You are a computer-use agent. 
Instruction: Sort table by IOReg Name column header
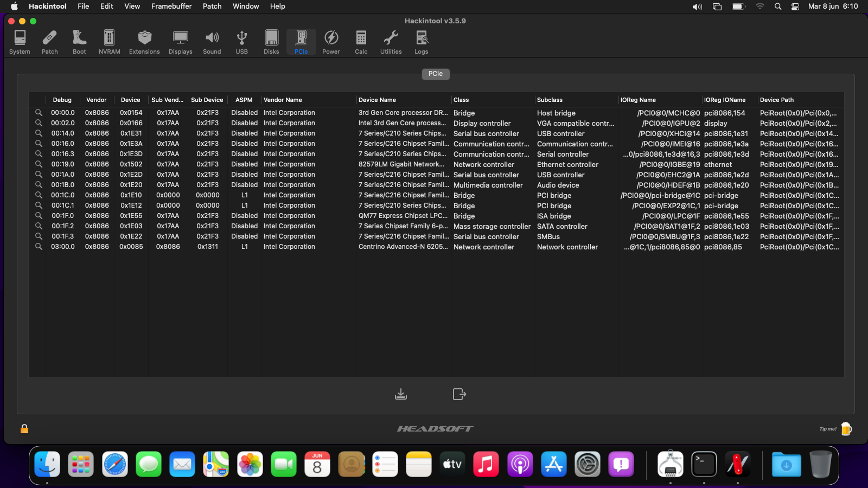(x=660, y=100)
